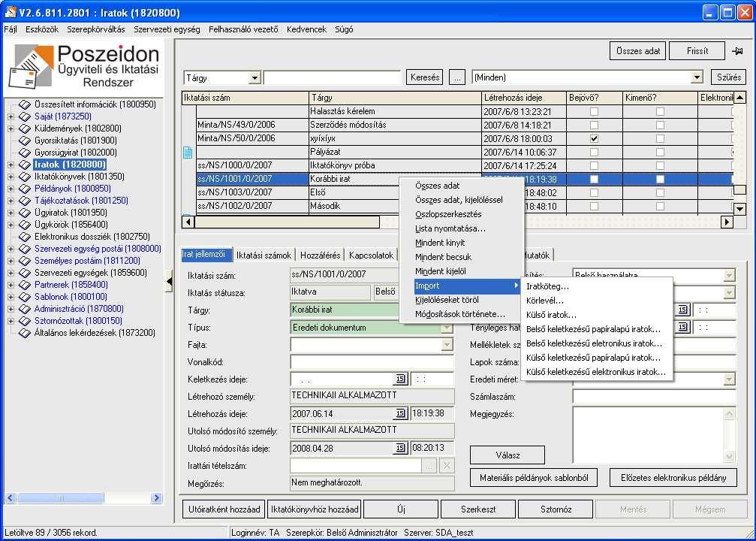
Task: Click the Partnerek node icon
Action: 25,285
